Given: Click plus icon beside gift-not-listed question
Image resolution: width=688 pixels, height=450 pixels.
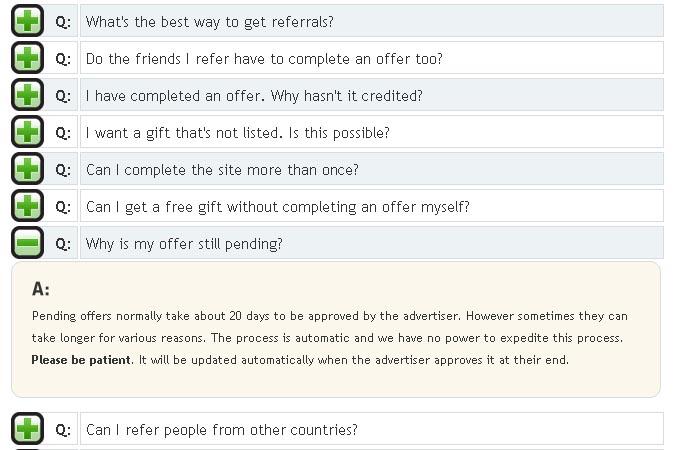Looking at the screenshot, I should pos(28,132).
